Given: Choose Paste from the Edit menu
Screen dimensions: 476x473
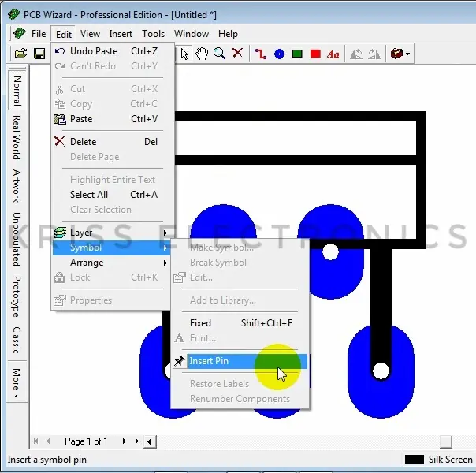Looking at the screenshot, I should click(x=111, y=119).
